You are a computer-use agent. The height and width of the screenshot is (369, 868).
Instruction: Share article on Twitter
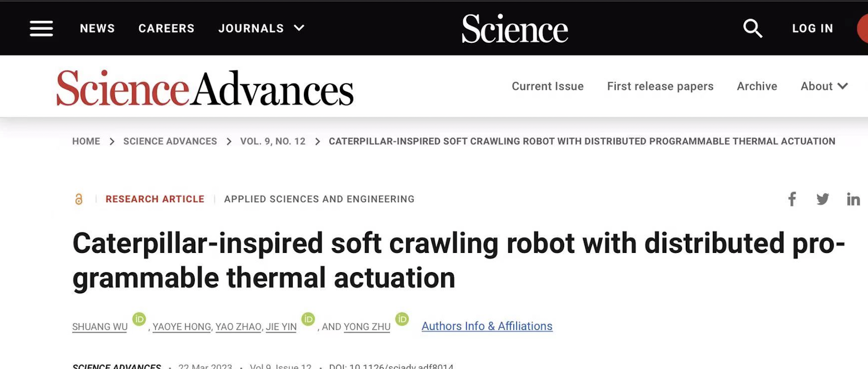823,199
